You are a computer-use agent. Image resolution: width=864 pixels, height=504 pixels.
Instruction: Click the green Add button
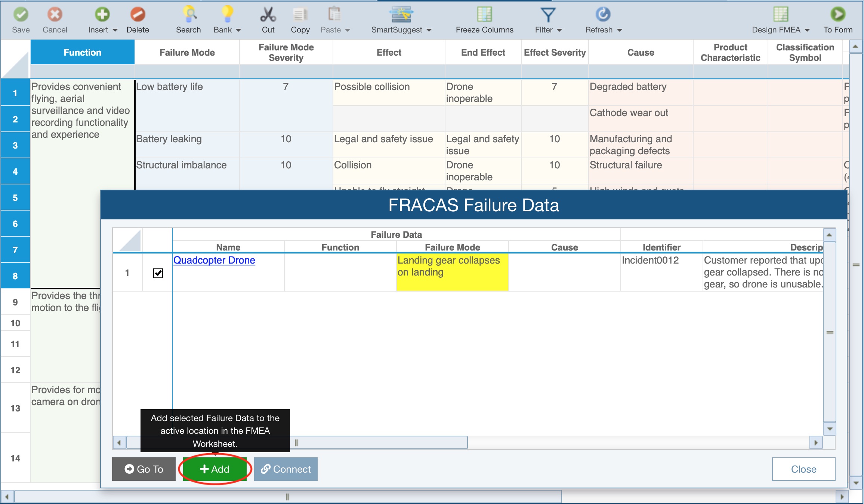[x=215, y=469]
